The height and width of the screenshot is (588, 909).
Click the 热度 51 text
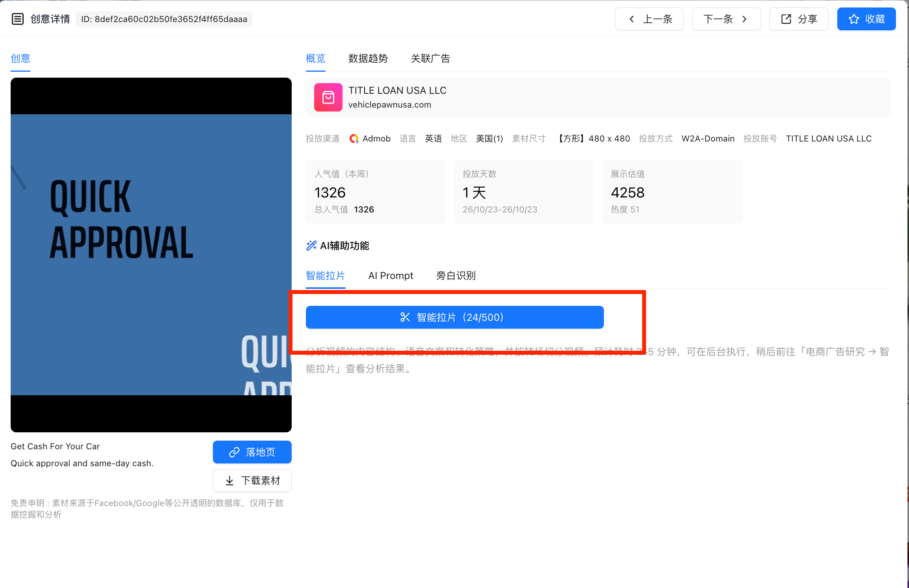pos(625,210)
